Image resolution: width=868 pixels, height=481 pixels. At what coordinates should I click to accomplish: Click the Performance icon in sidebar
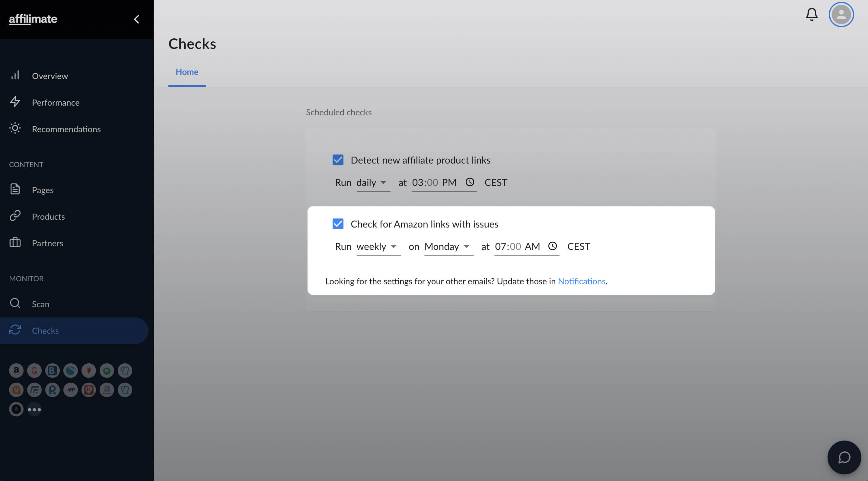[x=15, y=102]
